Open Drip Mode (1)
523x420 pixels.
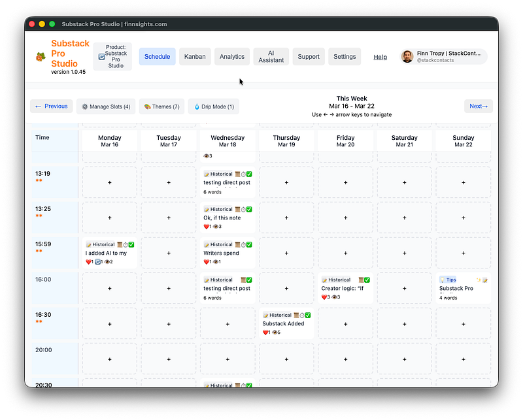coord(214,106)
